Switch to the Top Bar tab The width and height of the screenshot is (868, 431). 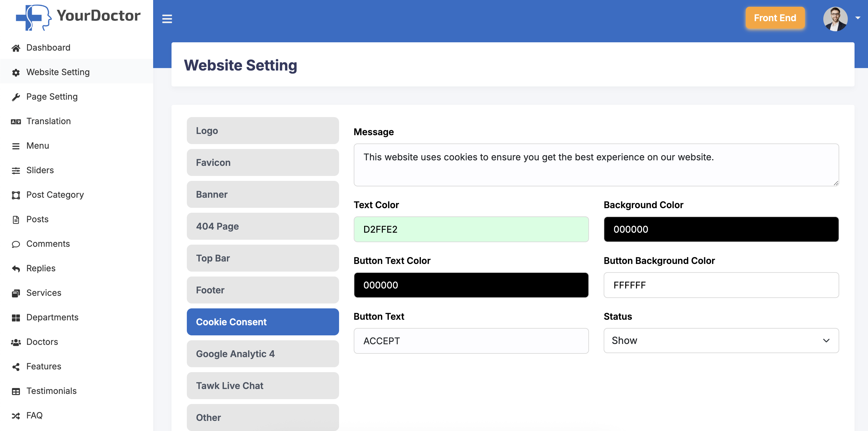click(263, 258)
